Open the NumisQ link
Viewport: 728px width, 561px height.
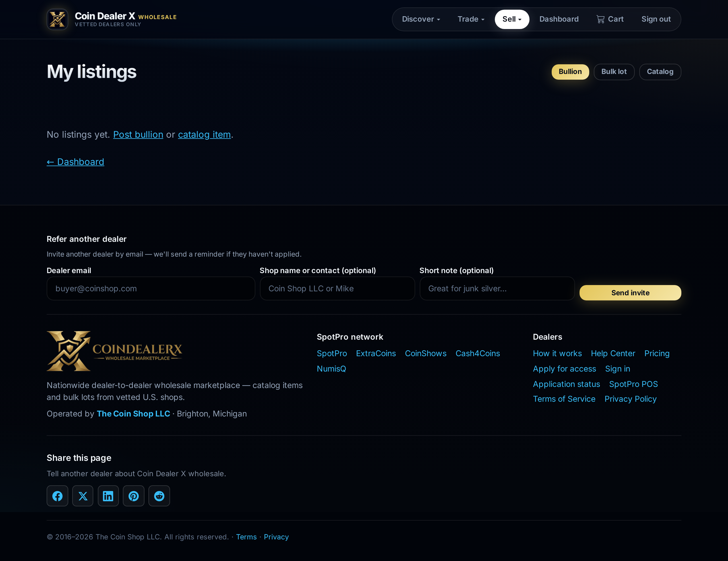(x=331, y=369)
